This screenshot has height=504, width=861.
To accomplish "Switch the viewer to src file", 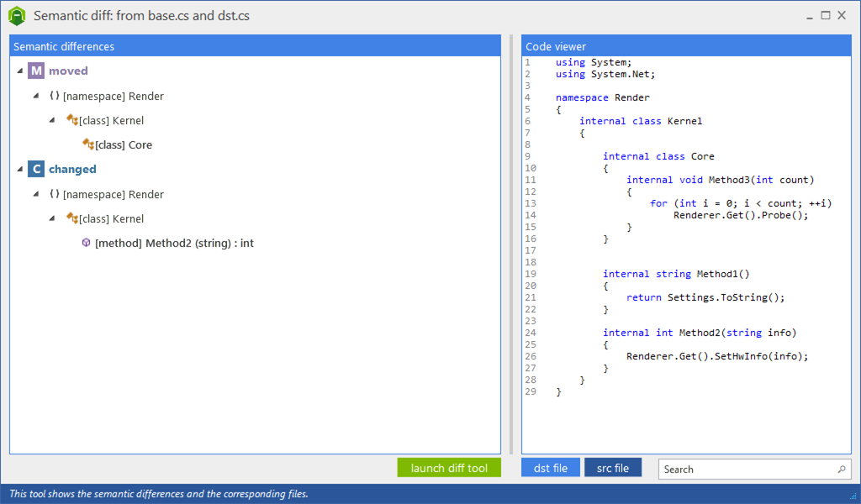I will (x=613, y=468).
